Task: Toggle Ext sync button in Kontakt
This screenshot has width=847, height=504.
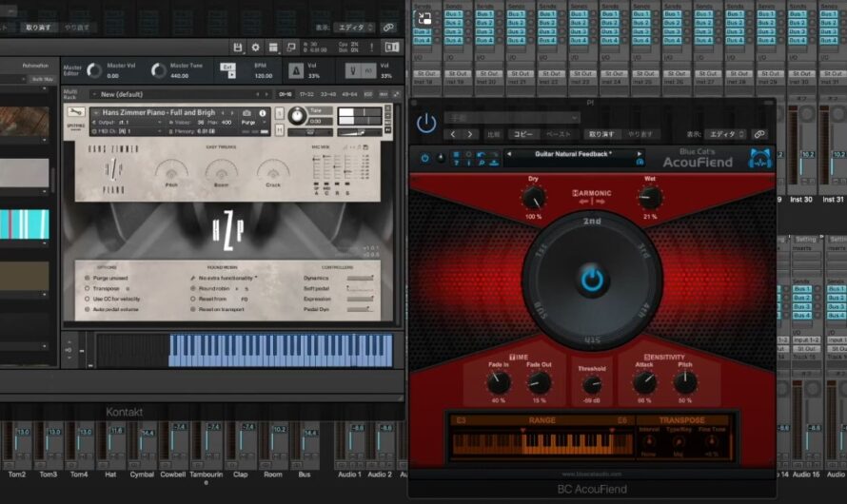Action: point(227,67)
